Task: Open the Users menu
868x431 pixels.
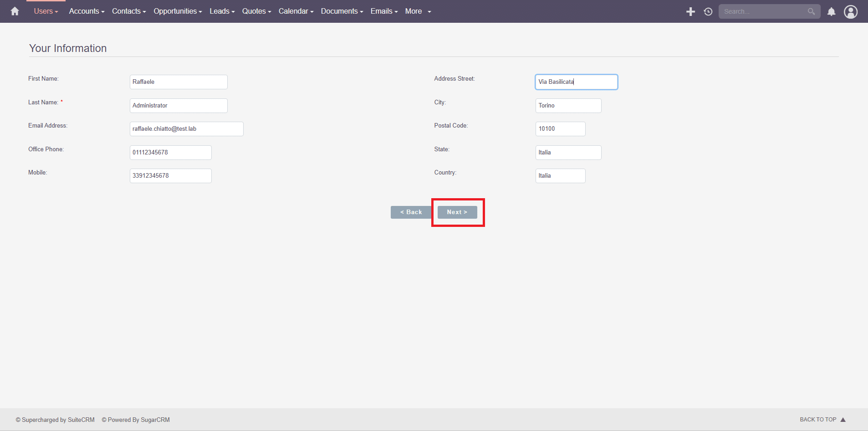Action: tap(46, 11)
